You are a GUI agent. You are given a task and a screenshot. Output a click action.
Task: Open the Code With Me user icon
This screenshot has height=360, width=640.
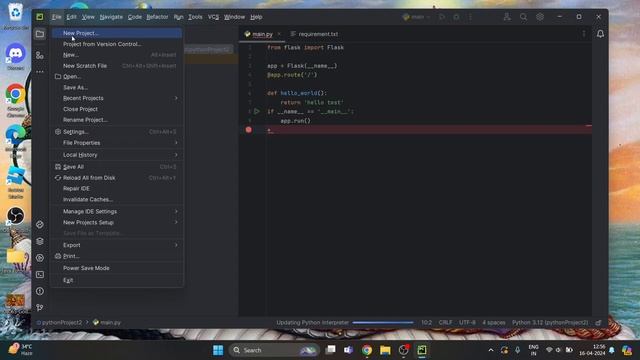pyautogui.click(x=507, y=17)
